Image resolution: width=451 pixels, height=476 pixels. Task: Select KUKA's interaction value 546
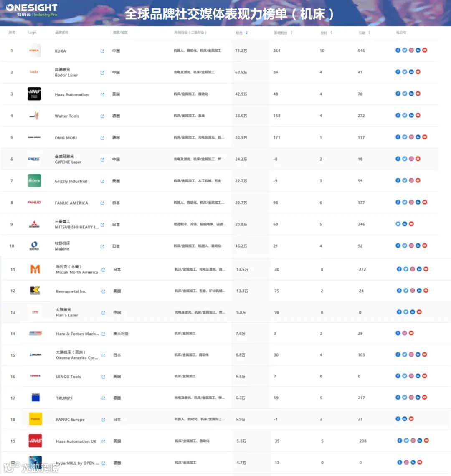point(361,51)
